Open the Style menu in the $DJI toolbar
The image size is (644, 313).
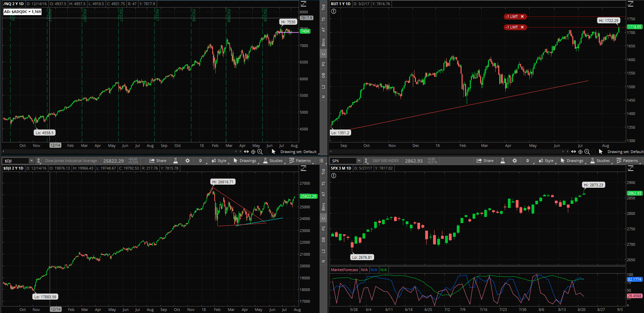coord(219,161)
